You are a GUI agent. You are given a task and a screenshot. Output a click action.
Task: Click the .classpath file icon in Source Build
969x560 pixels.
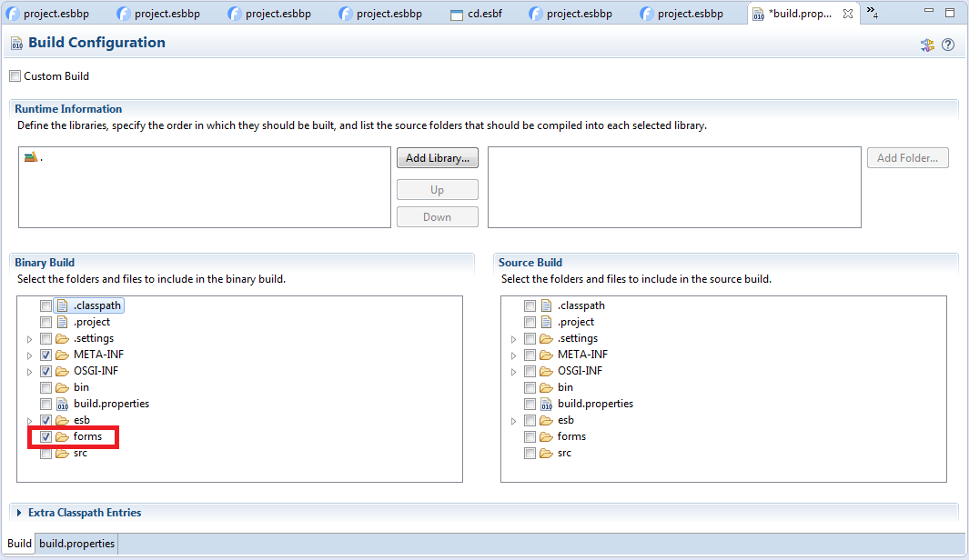(x=546, y=305)
